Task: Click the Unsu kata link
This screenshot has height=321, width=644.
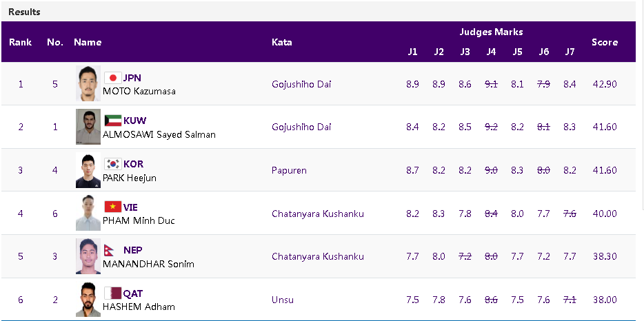Action: (x=283, y=299)
